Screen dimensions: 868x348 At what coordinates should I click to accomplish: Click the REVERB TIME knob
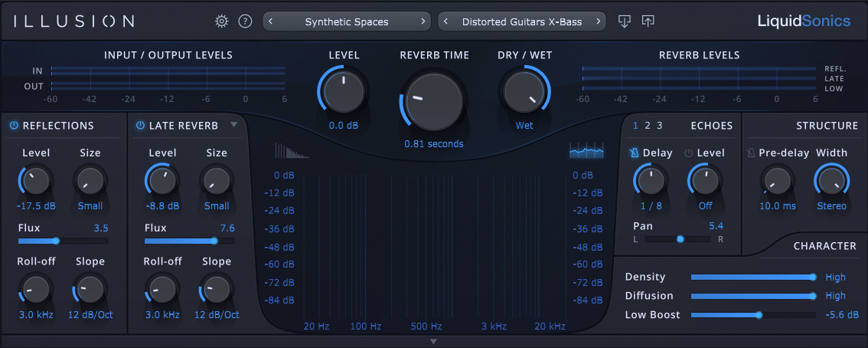click(435, 102)
